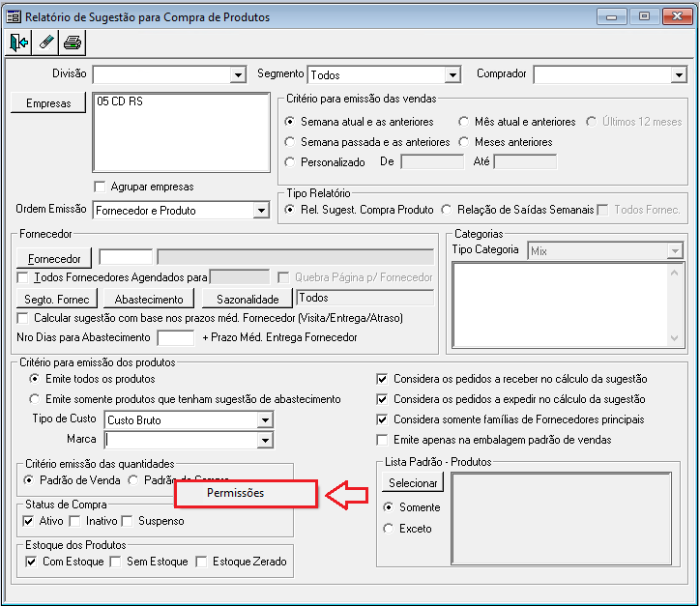Click the Todos sazonalidade field
The image size is (700, 606).
pos(365,298)
